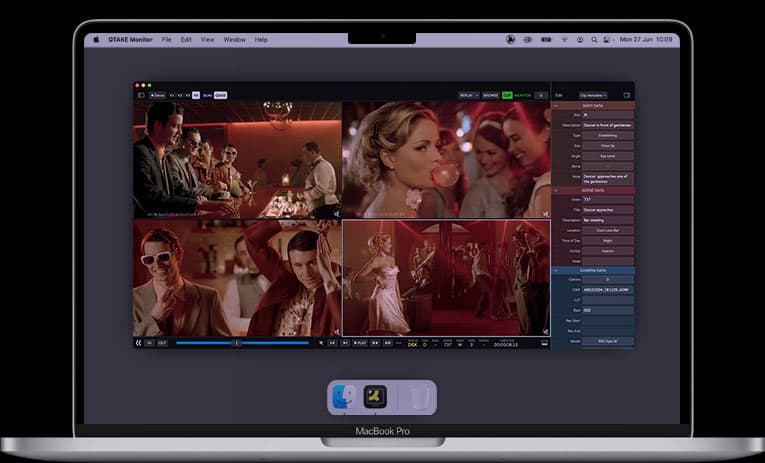765x463 pixels.
Task: Toggle the DUAL view mode
Action: point(207,95)
